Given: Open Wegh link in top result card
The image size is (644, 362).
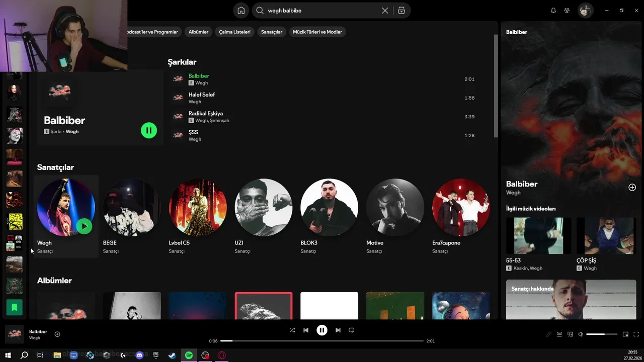Looking at the screenshot, I should click(x=72, y=132).
